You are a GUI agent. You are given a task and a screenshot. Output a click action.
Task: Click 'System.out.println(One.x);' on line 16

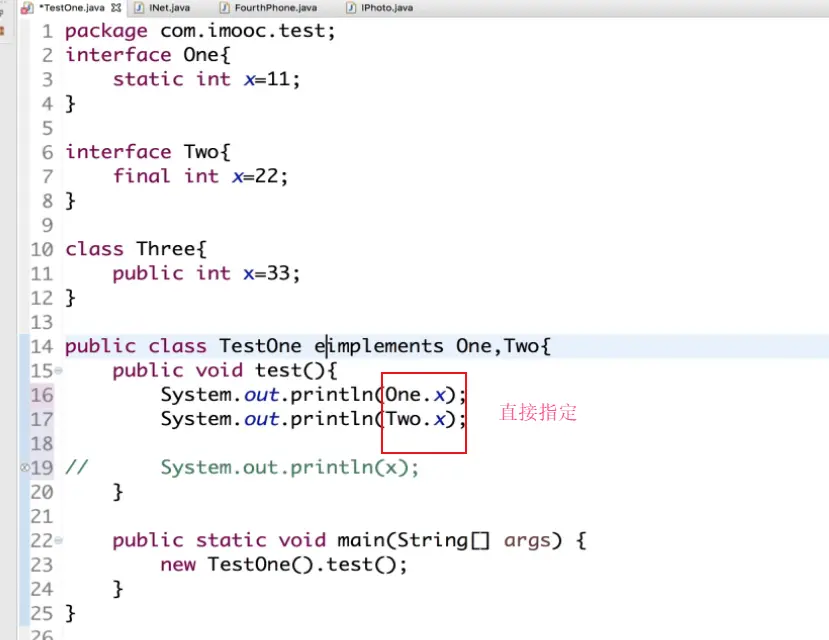click(x=314, y=395)
